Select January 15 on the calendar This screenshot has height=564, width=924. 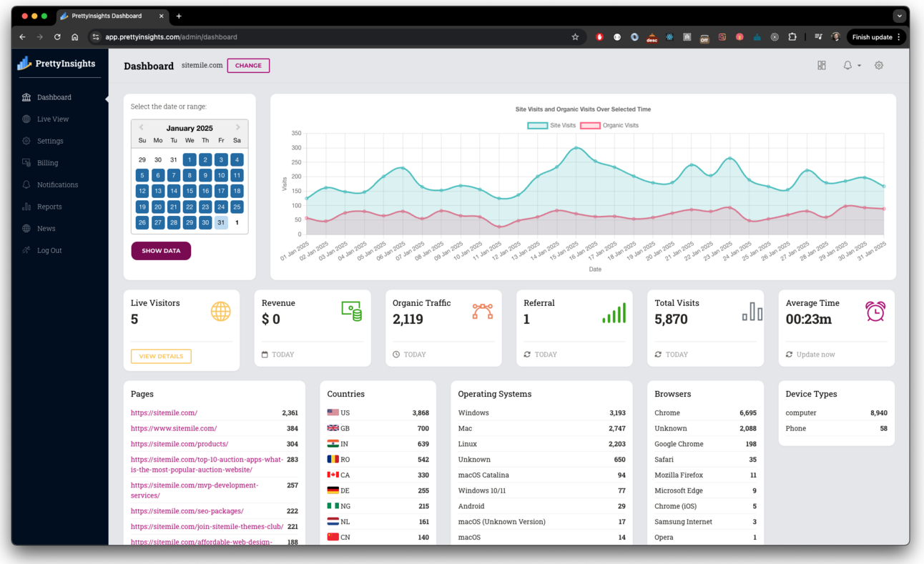pos(189,191)
